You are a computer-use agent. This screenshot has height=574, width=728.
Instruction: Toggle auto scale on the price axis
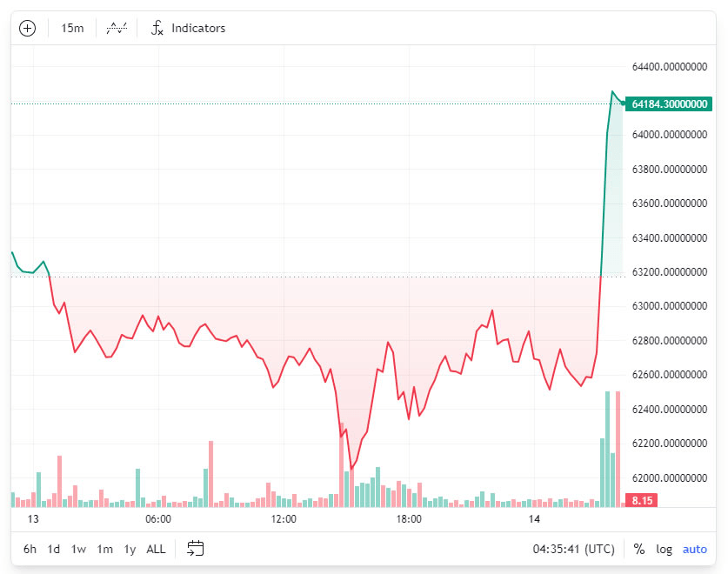[x=695, y=549]
